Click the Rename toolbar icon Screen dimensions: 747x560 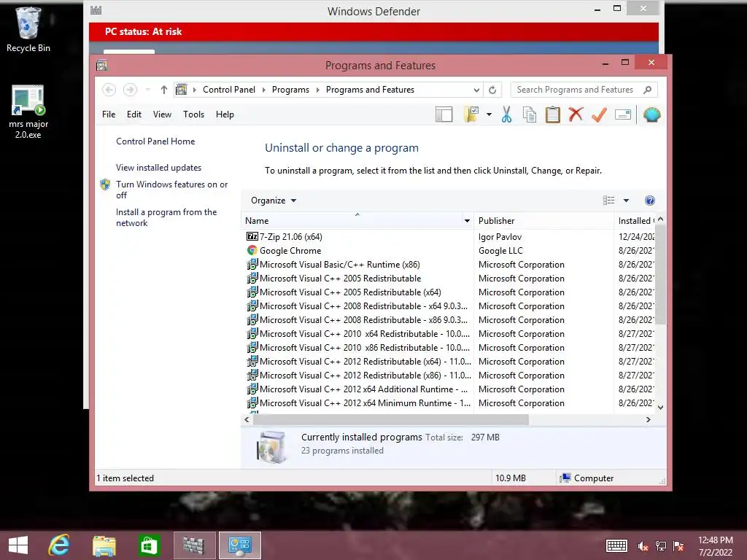[623, 114]
